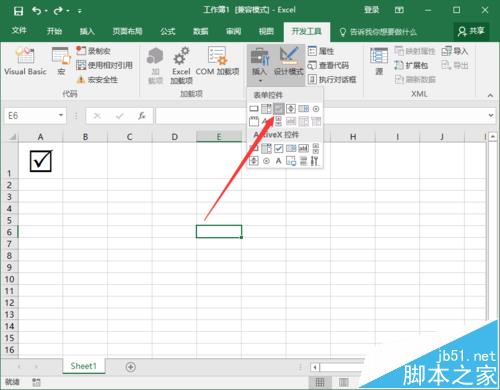Switch to the 公式 Formulas tab
This screenshot has height=390, width=500.
[168, 31]
